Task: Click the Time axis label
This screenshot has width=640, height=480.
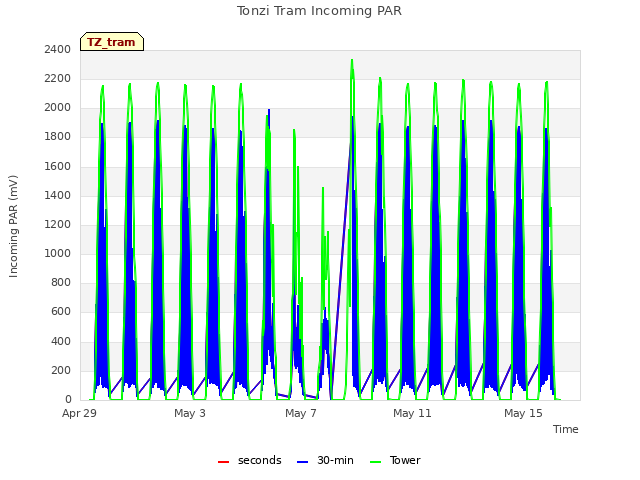Action: click(566, 429)
